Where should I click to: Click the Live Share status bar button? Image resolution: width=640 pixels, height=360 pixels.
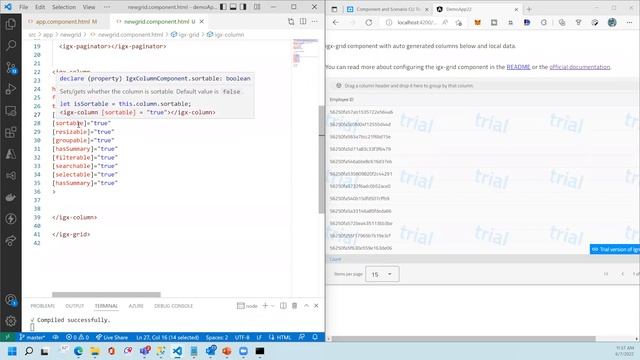point(112,337)
